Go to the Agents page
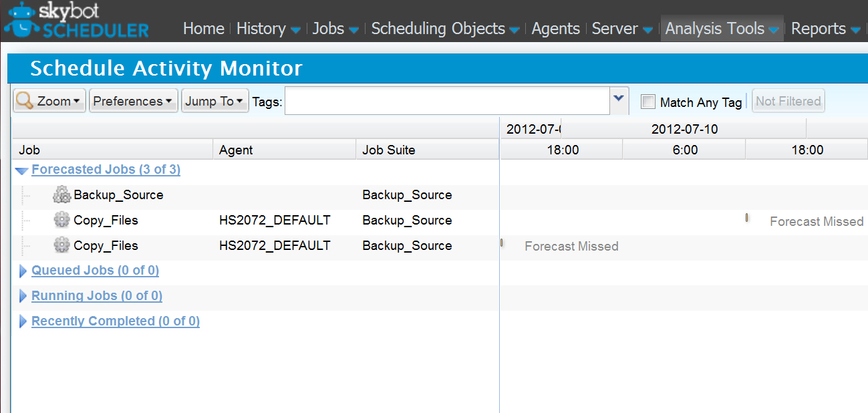The image size is (868, 413). point(555,29)
